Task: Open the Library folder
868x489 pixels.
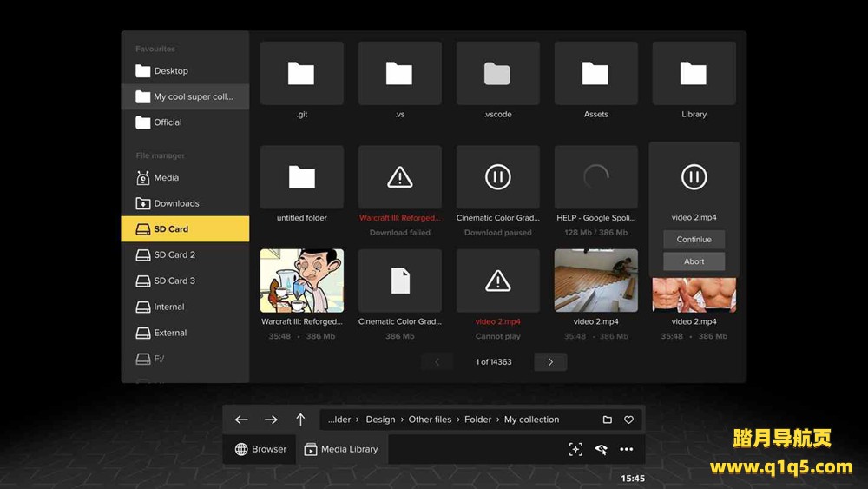Action: point(694,73)
